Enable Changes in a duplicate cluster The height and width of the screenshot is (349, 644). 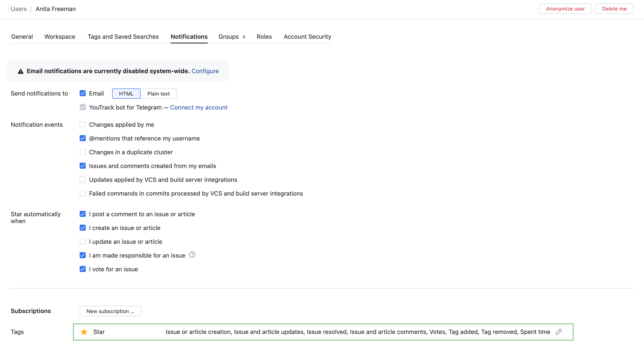[x=82, y=152]
